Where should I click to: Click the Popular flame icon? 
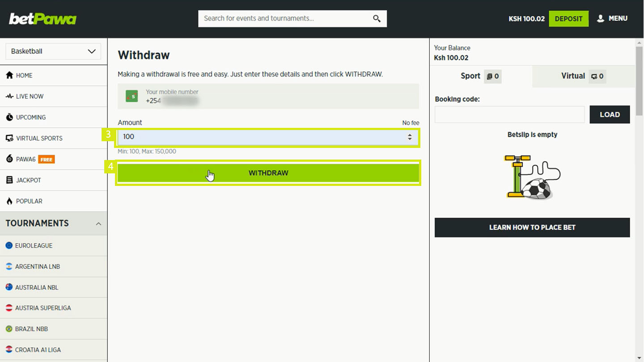pyautogui.click(x=9, y=201)
